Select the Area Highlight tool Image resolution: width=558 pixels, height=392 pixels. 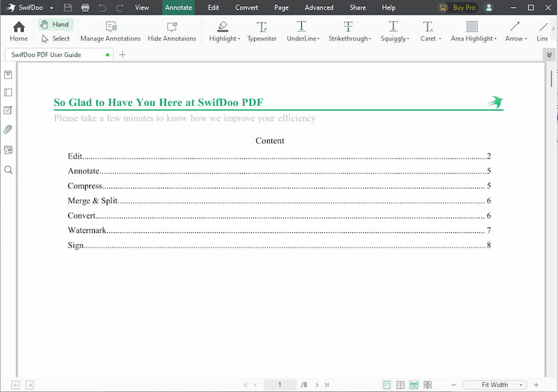point(472,31)
